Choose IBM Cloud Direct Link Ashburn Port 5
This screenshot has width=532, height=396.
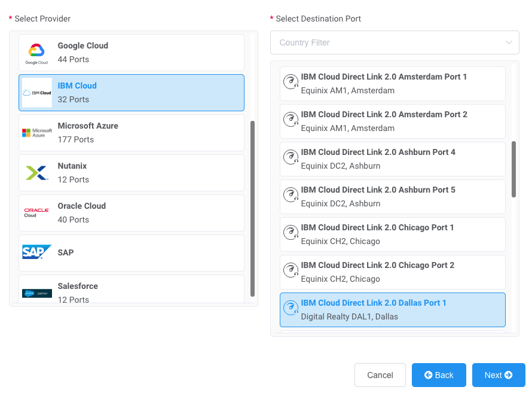[392, 196]
